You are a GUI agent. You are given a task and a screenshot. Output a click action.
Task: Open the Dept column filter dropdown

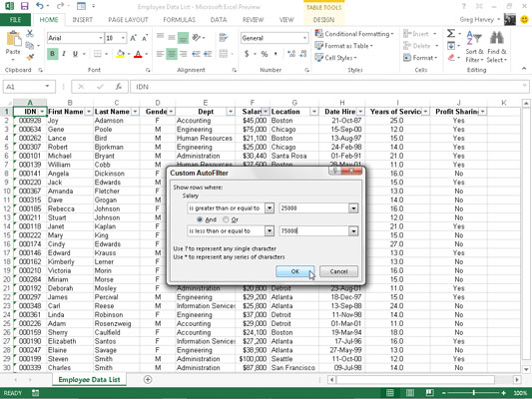pyautogui.click(x=231, y=112)
